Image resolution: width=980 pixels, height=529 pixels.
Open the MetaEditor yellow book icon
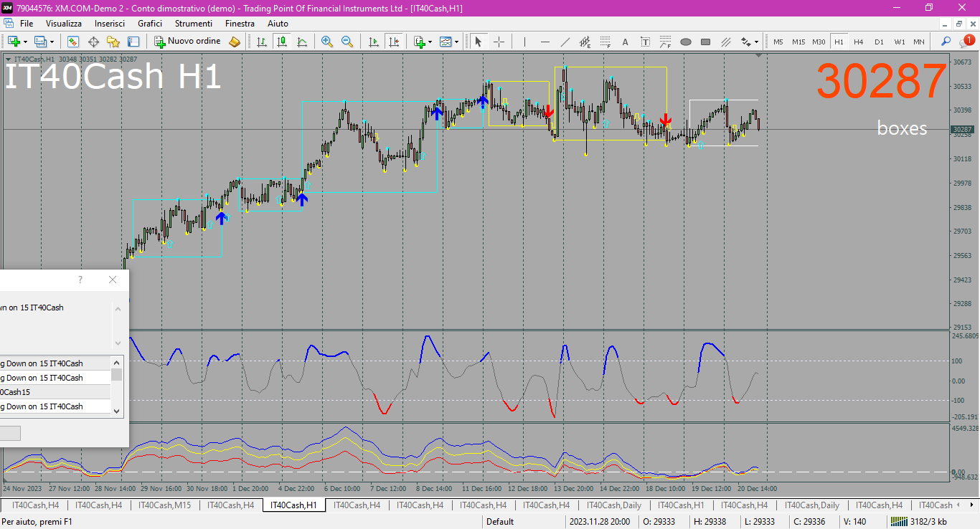[x=235, y=42]
